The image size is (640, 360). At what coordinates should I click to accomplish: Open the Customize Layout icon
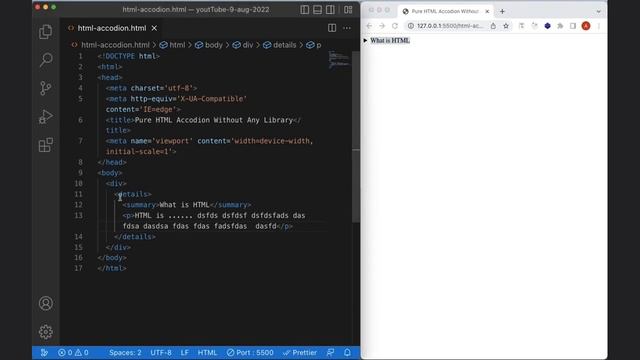(348, 9)
